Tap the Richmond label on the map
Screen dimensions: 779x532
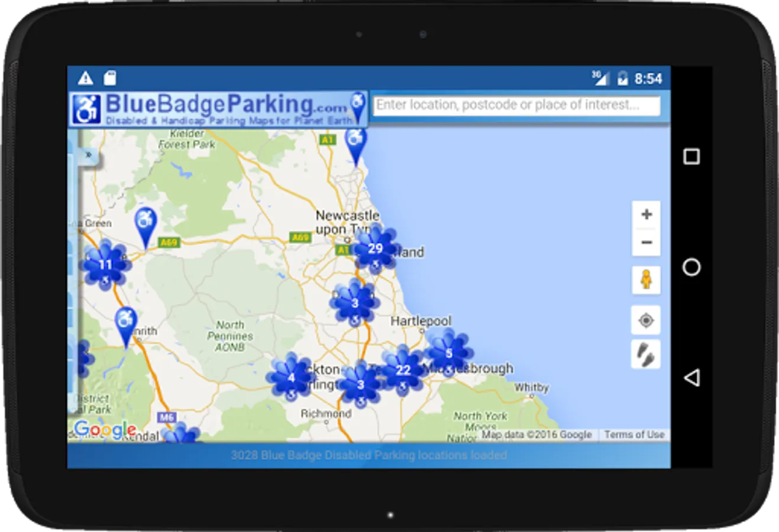tap(326, 414)
